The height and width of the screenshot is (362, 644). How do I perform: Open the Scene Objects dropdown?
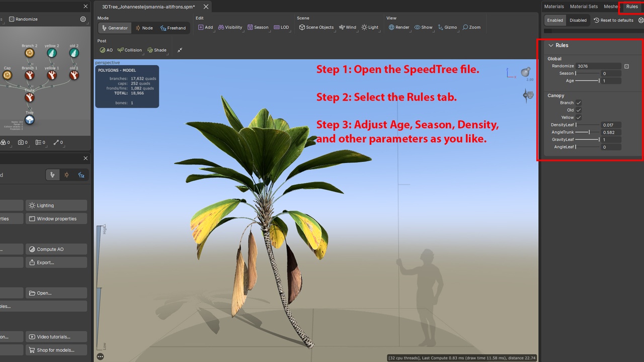316,27
